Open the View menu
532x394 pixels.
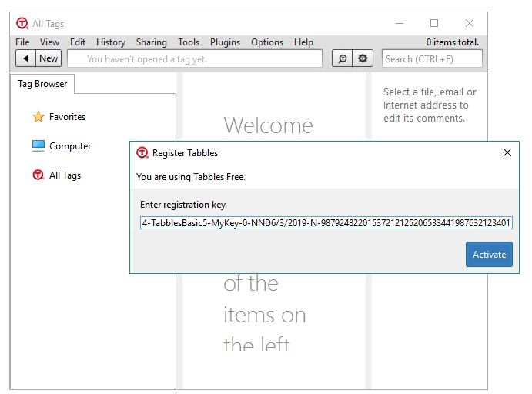(x=49, y=42)
